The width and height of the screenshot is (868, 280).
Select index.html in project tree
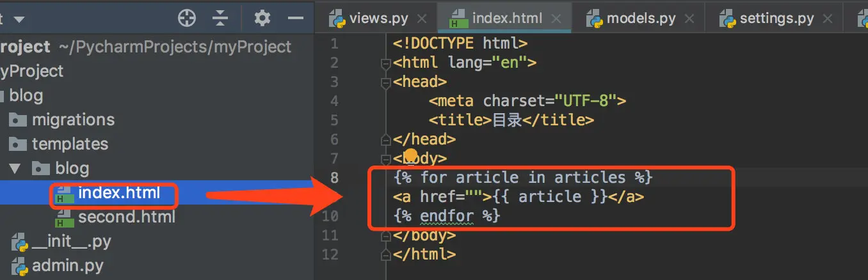tap(118, 192)
